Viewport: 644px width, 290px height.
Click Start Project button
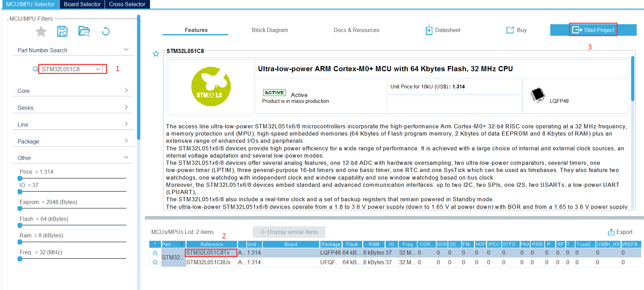click(593, 30)
